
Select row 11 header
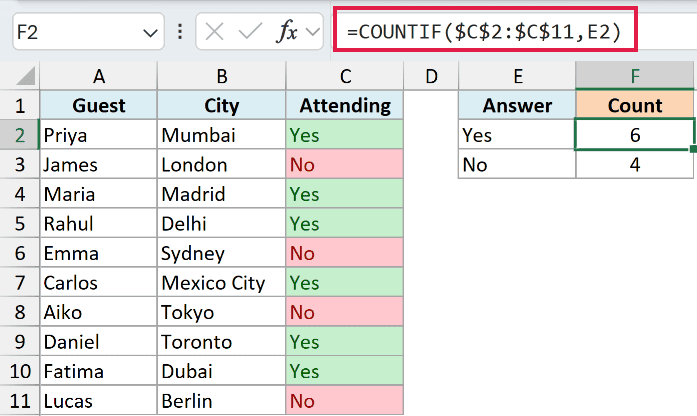tap(20, 401)
